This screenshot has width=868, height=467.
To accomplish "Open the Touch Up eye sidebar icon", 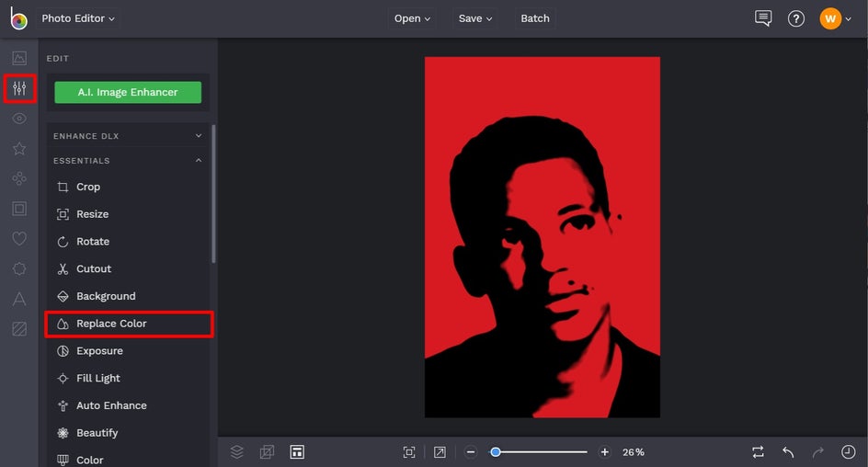I will (x=19, y=119).
